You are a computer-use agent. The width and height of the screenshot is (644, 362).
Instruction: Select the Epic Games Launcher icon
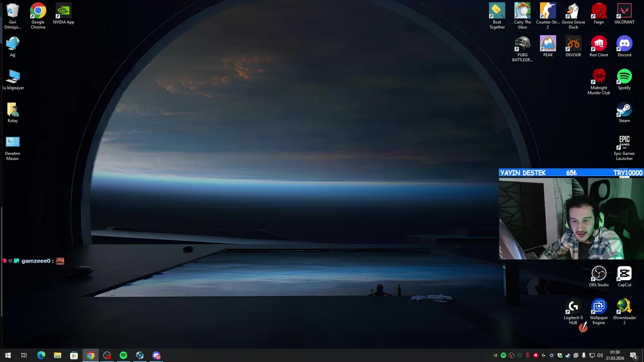[x=624, y=148]
